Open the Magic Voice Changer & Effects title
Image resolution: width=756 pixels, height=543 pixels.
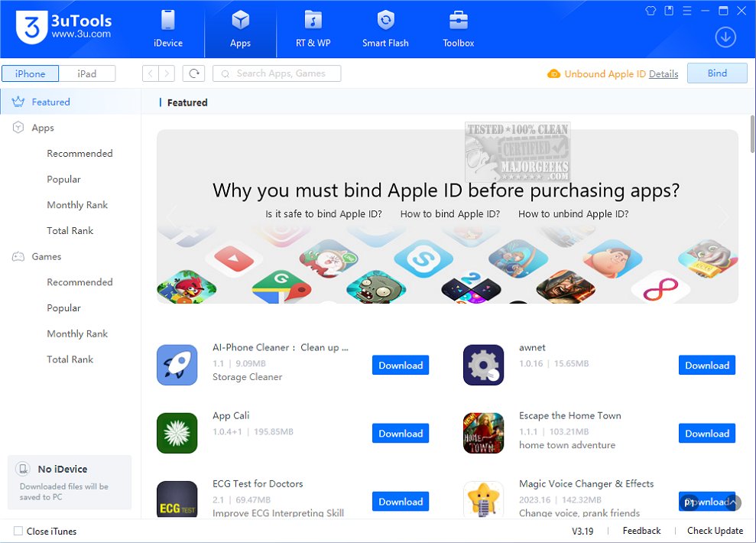586,483
